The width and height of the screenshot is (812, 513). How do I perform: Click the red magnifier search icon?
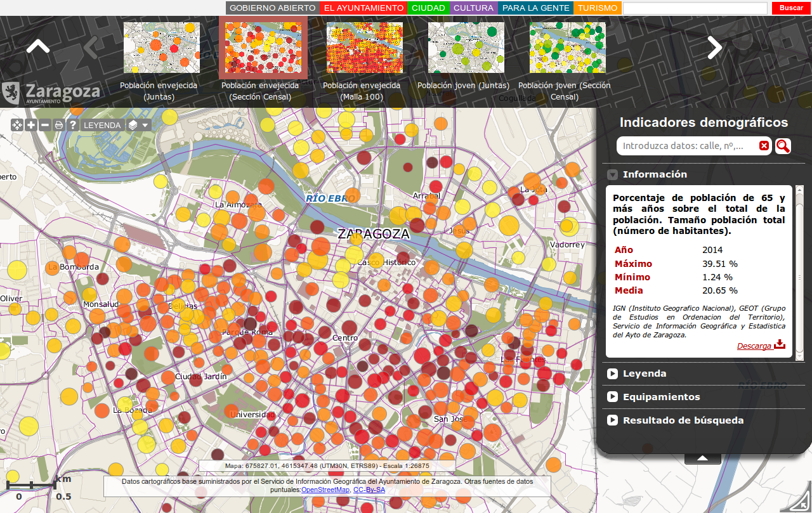point(783,146)
